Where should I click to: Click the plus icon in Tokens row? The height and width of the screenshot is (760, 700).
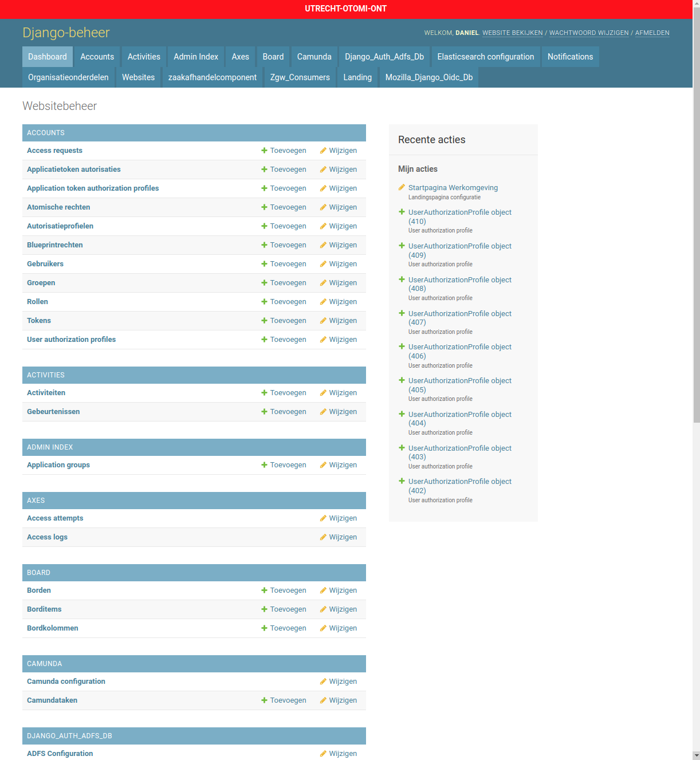click(x=264, y=321)
